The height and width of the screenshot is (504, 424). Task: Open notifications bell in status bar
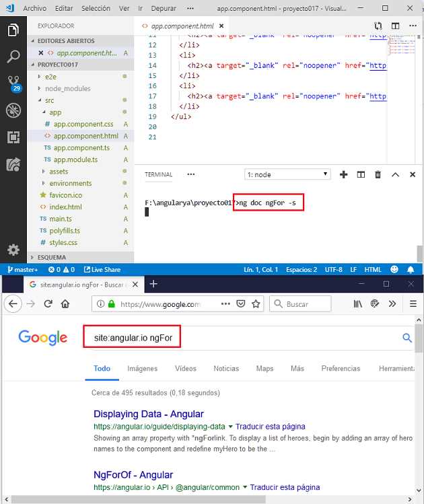point(411,269)
